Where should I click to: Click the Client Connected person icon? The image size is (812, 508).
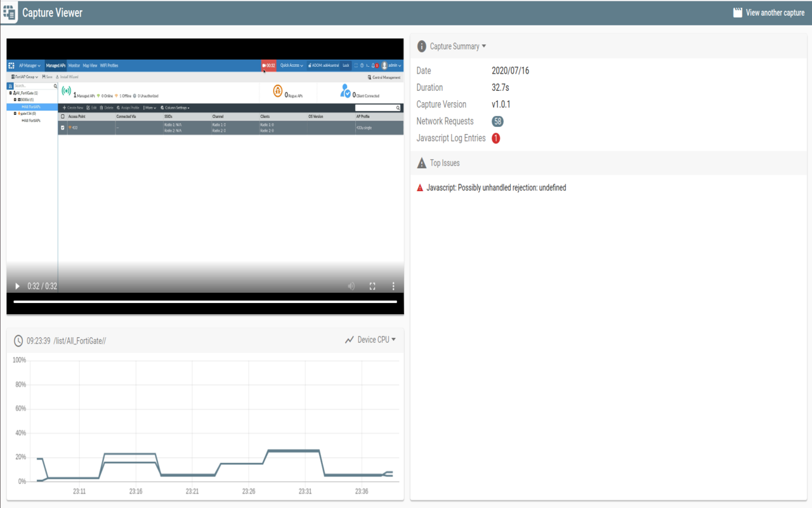click(x=345, y=91)
